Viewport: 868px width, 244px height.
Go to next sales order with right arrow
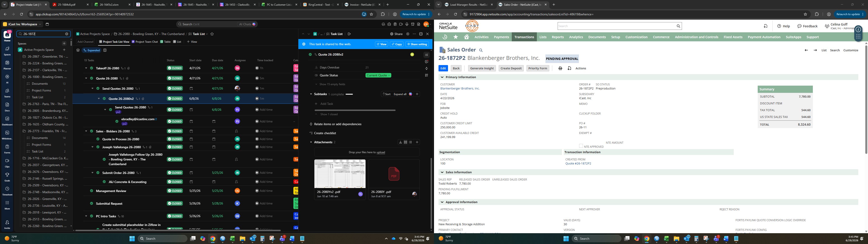click(x=815, y=50)
